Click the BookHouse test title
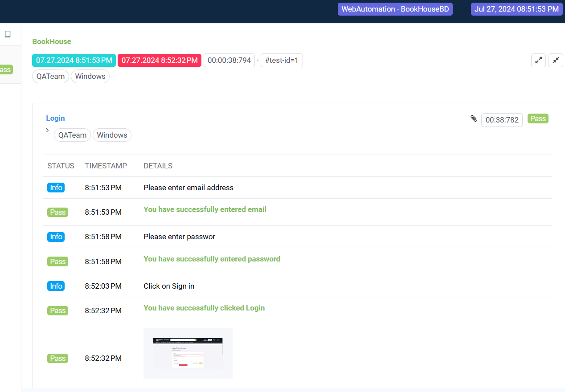 (x=51, y=41)
